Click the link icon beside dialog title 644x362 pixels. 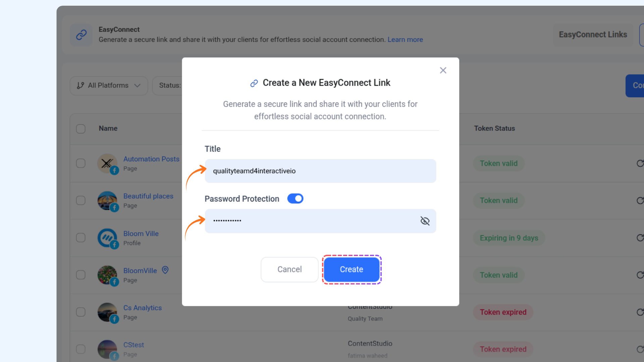(254, 83)
